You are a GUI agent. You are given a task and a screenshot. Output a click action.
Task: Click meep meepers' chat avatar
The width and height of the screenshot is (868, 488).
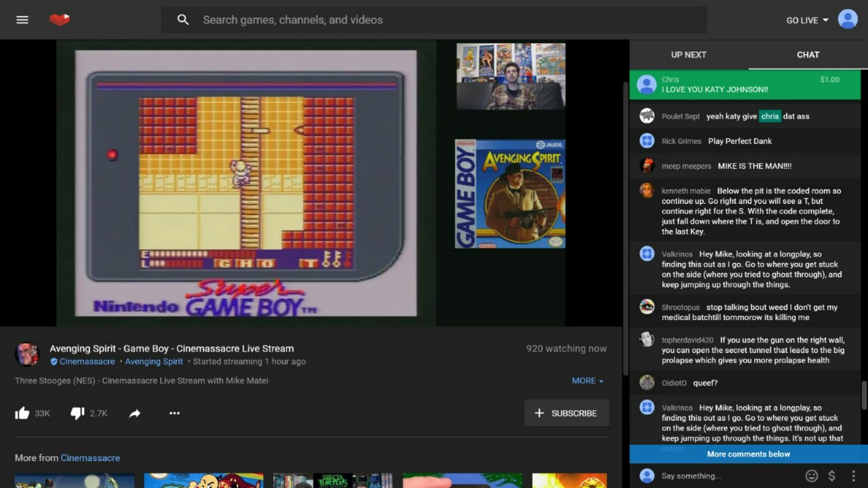pyautogui.click(x=647, y=165)
